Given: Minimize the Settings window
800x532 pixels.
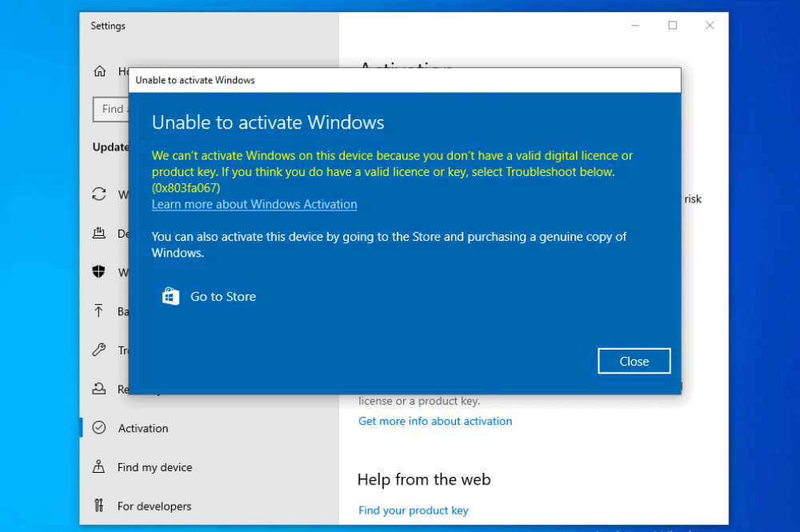Looking at the screenshot, I should (x=635, y=26).
